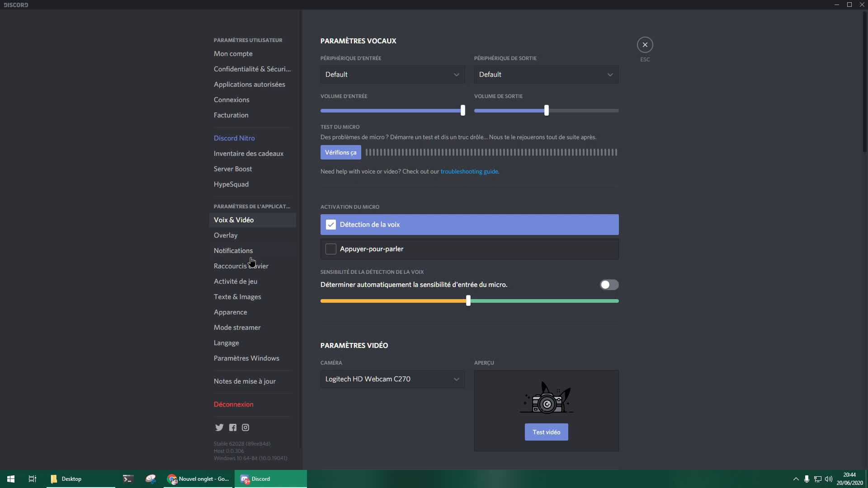Image resolution: width=868 pixels, height=488 pixels.
Task: Open Discord's Twitter page icon
Action: click(x=219, y=427)
